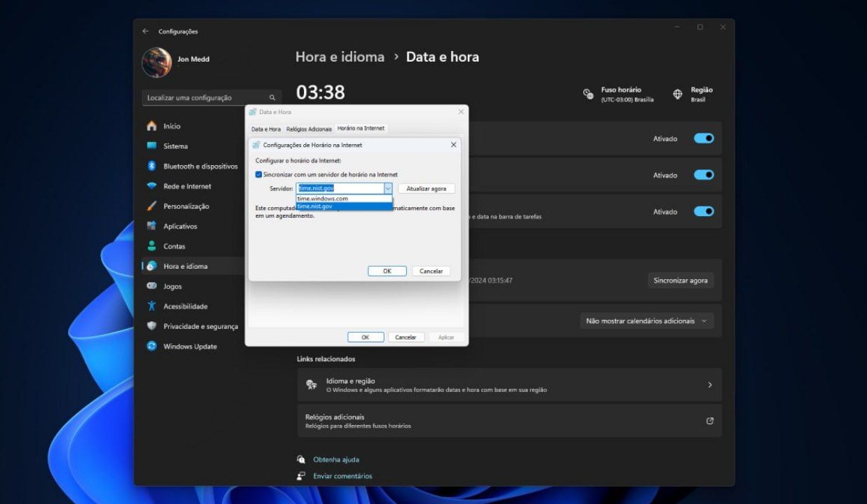The image size is (867, 504).
Task: Switch to the Data e Hora tab
Action: (x=266, y=129)
